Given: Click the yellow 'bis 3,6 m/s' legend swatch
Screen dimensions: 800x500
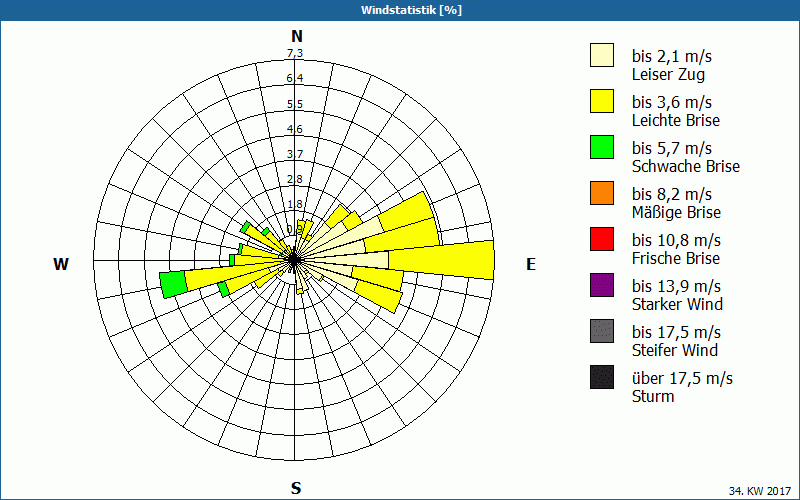Looking at the screenshot, I should tap(602, 101).
